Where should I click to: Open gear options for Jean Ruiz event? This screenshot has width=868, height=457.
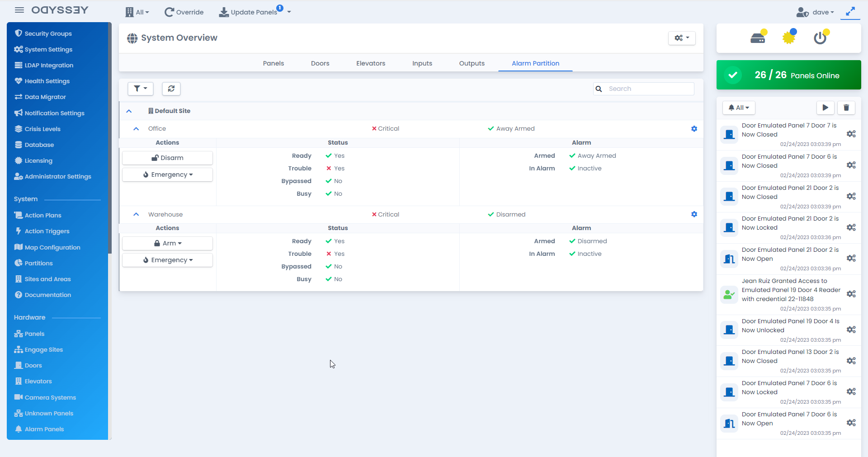pos(851,294)
